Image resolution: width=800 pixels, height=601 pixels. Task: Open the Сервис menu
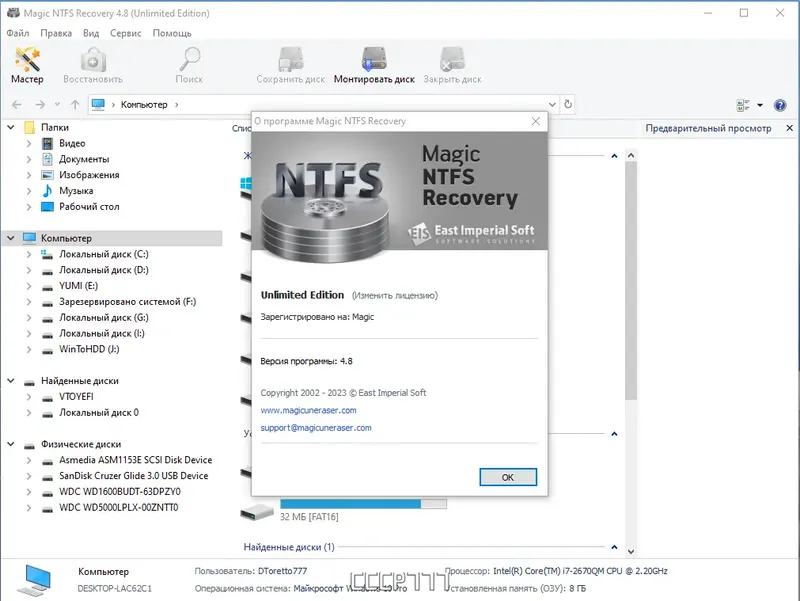[x=125, y=32]
